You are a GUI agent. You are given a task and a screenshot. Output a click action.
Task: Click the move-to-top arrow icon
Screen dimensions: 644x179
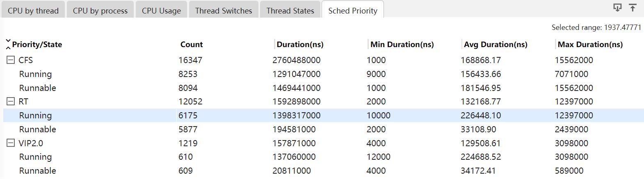click(x=633, y=7)
